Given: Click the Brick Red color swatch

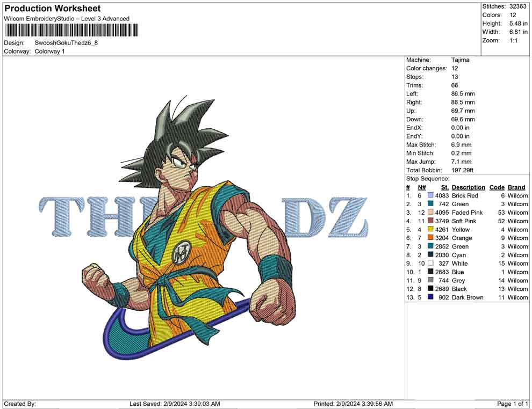Looking at the screenshot, I should click(x=430, y=195).
